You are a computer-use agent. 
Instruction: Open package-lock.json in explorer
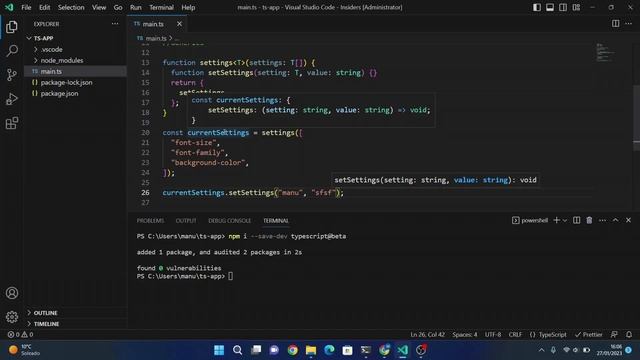coord(76,82)
